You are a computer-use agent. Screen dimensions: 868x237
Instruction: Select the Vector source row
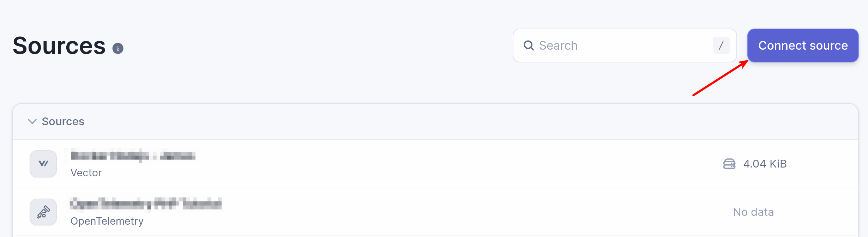pyautogui.click(x=423, y=164)
